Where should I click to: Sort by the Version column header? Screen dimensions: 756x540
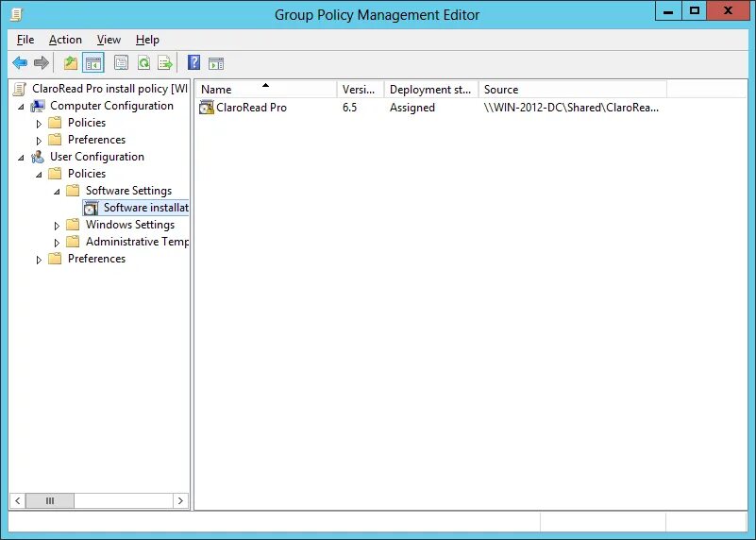tap(361, 89)
